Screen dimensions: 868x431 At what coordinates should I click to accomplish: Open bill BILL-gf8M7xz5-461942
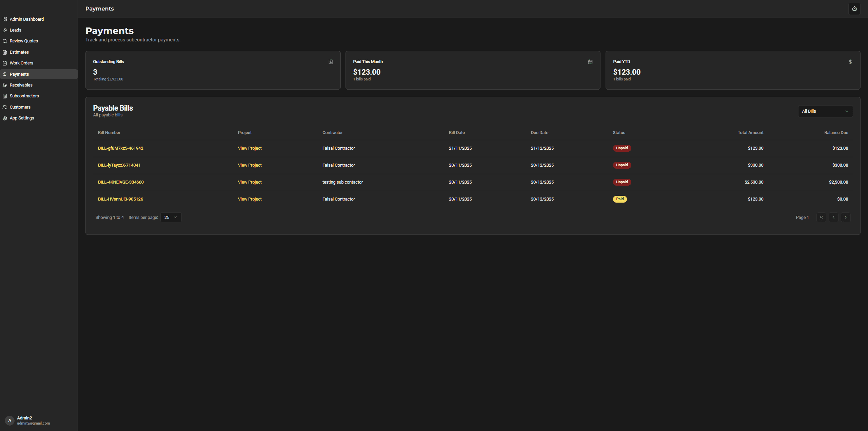pyautogui.click(x=121, y=148)
